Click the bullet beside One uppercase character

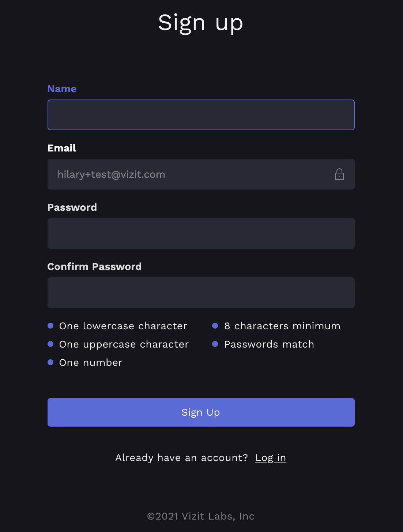click(51, 344)
